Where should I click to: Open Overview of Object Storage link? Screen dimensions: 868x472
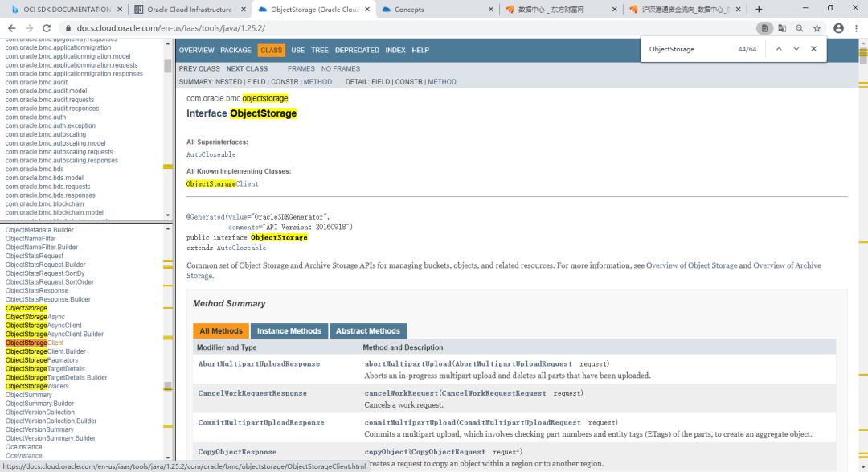(x=691, y=265)
